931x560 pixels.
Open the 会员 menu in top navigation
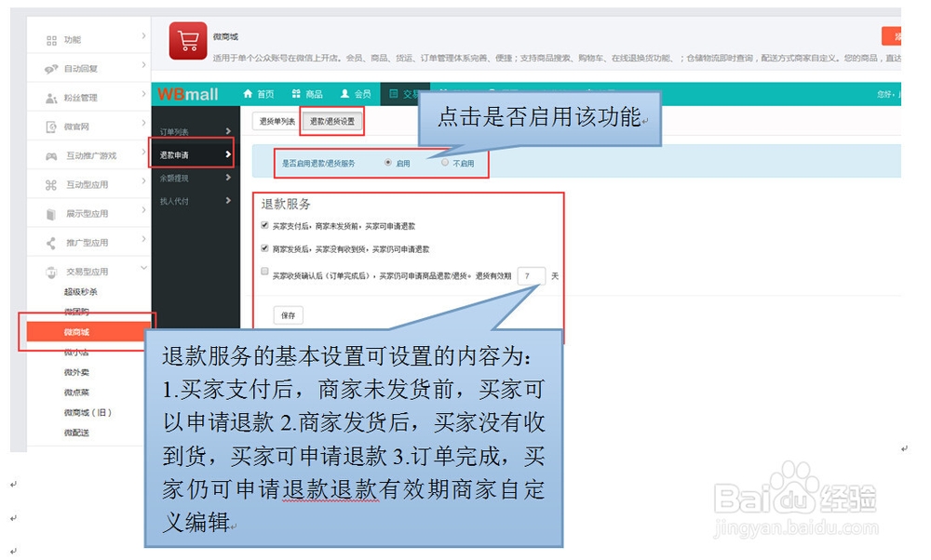tap(354, 94)
